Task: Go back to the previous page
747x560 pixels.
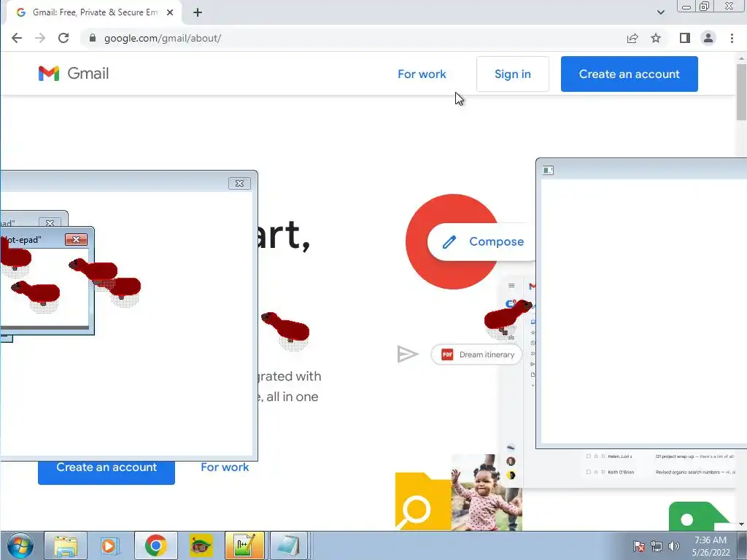Action: click(17, 38)
